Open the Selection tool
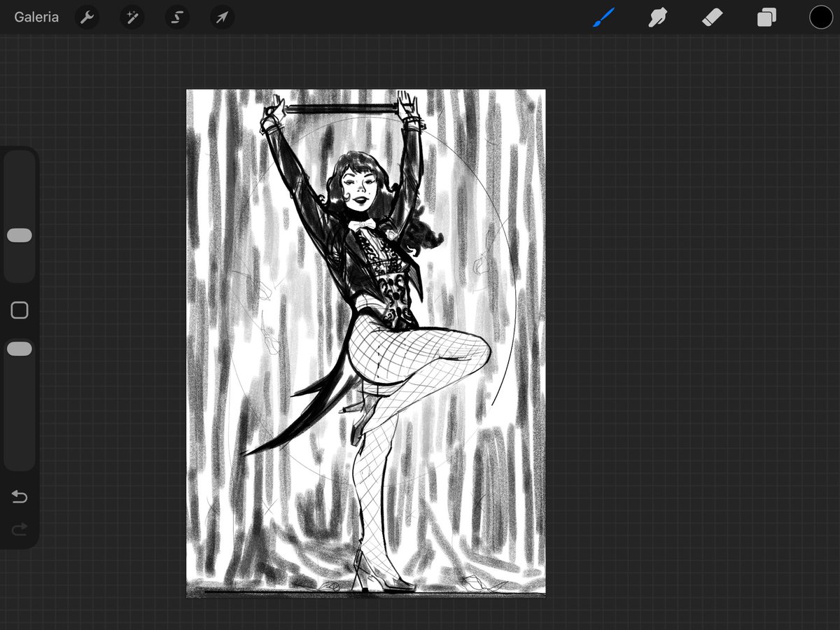 click(177, 17)
